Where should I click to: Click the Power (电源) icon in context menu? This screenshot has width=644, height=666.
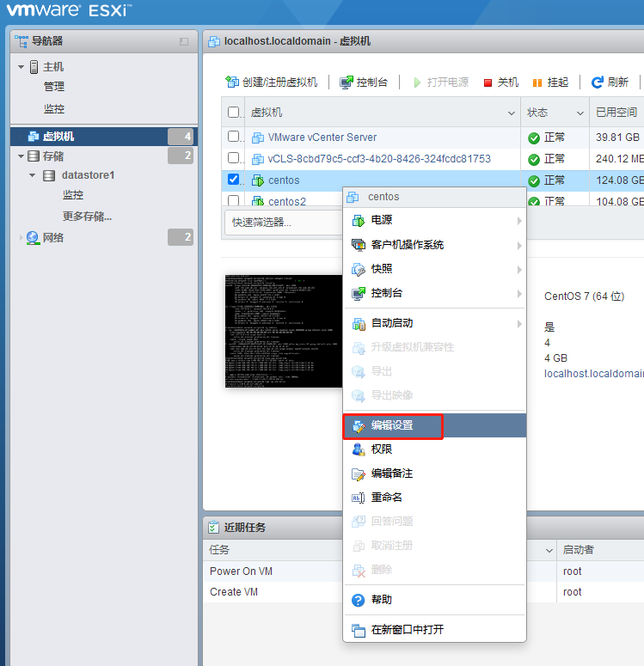click(359, 221)
